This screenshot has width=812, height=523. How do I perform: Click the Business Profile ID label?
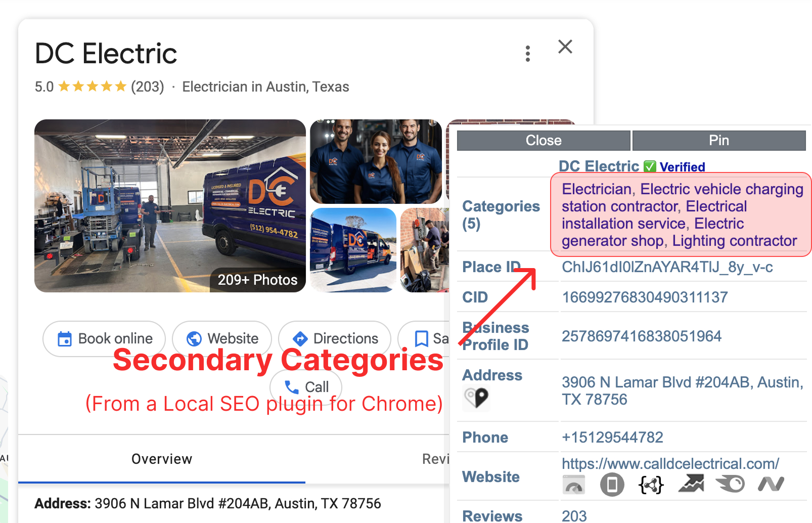click(495, 336)
